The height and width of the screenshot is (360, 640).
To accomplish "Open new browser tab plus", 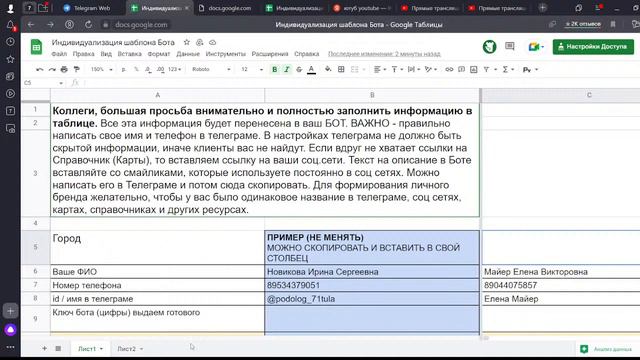I will point(542,7).
